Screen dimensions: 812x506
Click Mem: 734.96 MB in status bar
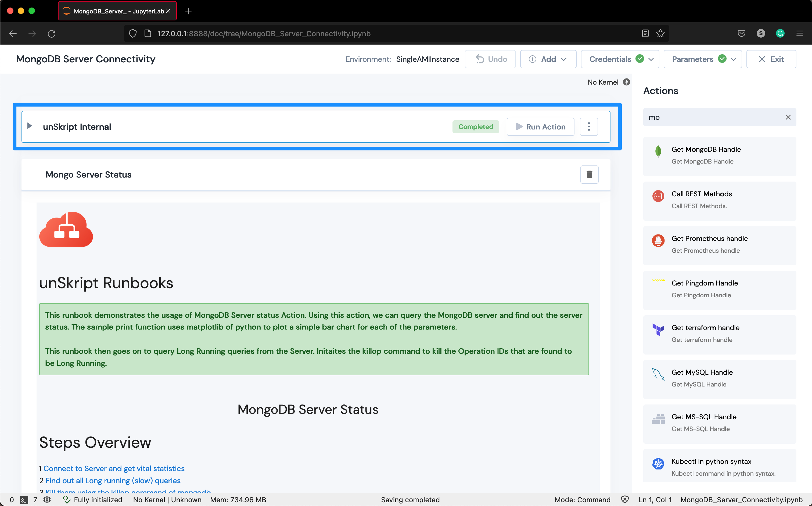(x=238, y=500)
